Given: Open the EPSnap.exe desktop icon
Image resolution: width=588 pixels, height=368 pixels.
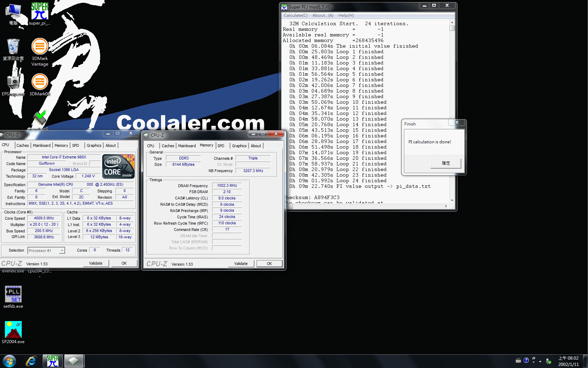Looking at the screenshot, I should tap(13, 85).
